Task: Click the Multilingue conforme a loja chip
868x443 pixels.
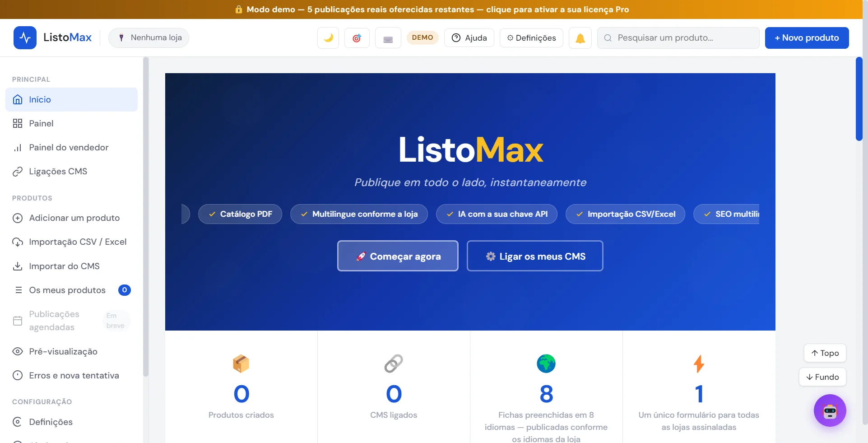Action: point(359,214)
